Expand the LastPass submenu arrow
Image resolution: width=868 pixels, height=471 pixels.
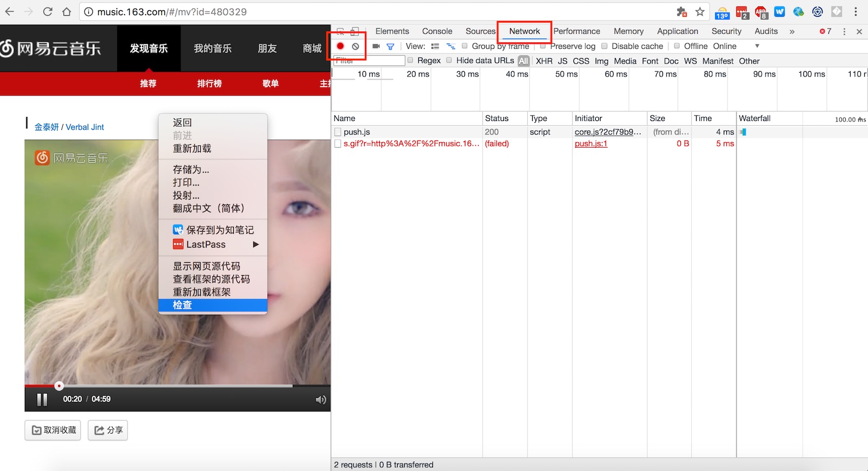coord(256,245)
